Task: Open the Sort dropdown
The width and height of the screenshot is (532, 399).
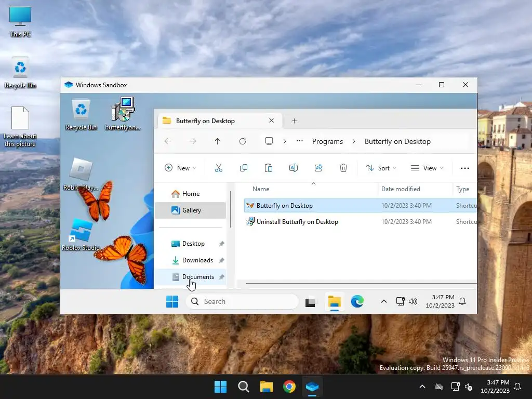Action: click(381, 168)
